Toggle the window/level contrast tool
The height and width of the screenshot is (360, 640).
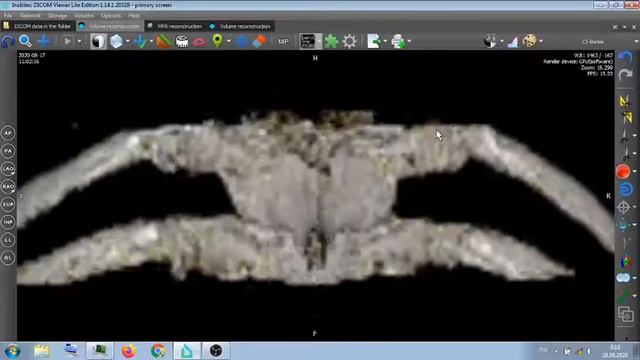(98, 41)
